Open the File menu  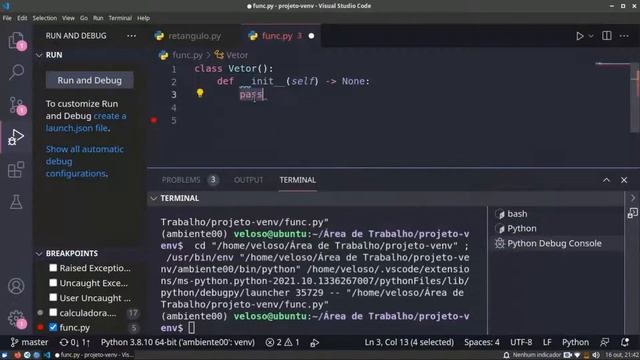point(7,18)
